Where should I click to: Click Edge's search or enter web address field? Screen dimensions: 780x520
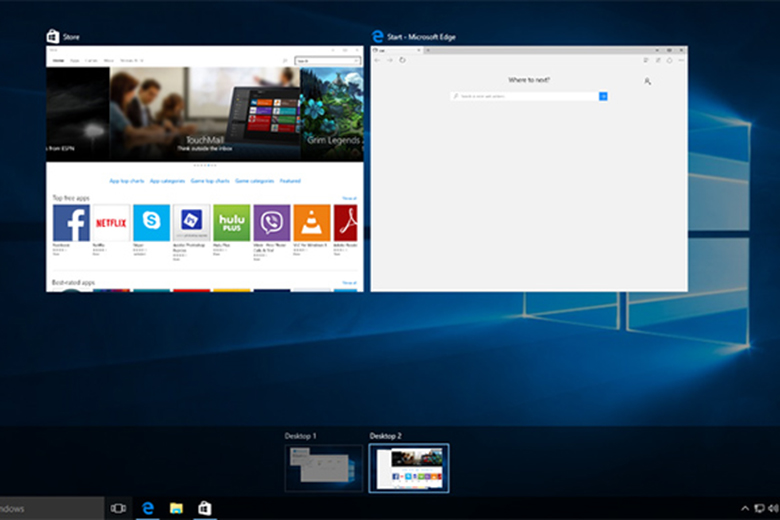click(x=525, y=96)
